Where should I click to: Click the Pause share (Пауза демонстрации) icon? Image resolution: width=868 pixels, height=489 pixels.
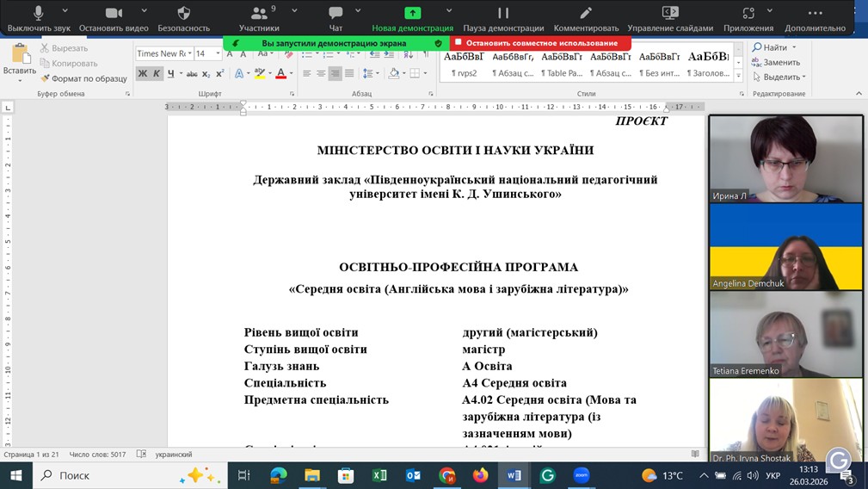[503, 14]
